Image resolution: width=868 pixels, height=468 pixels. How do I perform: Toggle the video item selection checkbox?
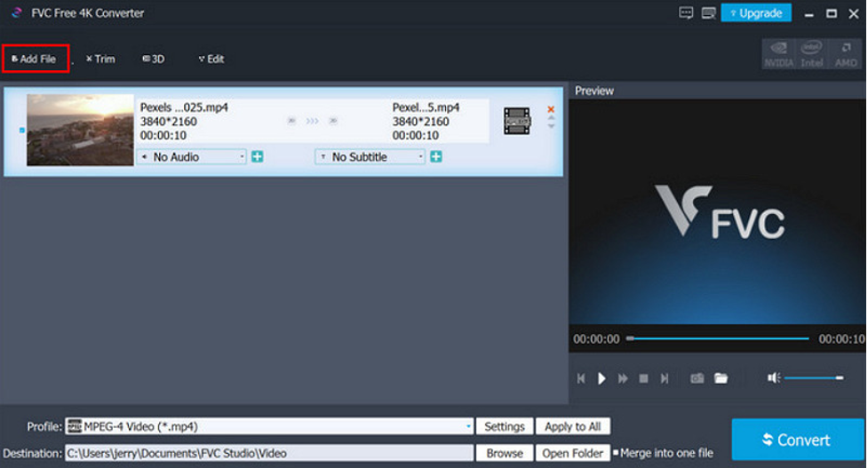click(x=22, y=130)
